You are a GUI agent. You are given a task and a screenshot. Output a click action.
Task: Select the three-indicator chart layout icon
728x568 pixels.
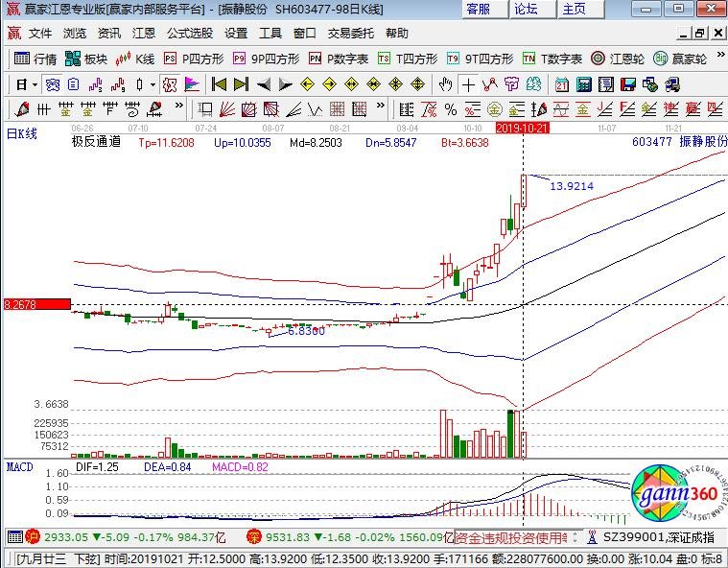(x=95, y=84)
